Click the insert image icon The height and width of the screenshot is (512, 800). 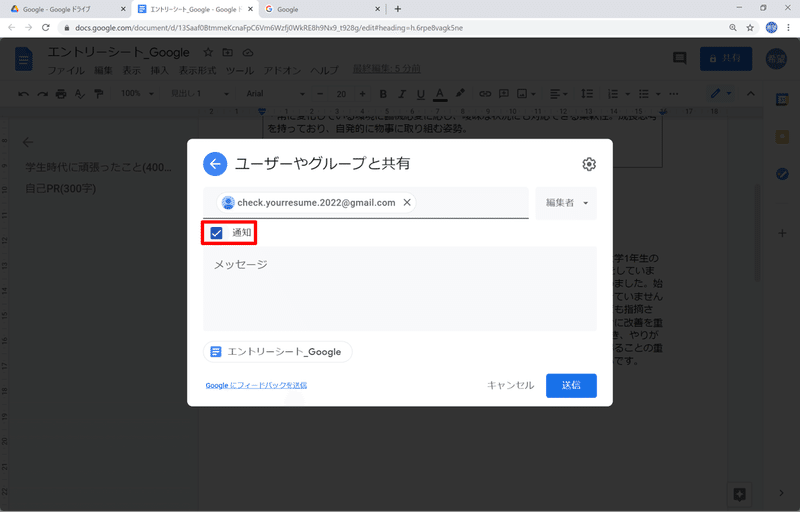coord(522,94)
